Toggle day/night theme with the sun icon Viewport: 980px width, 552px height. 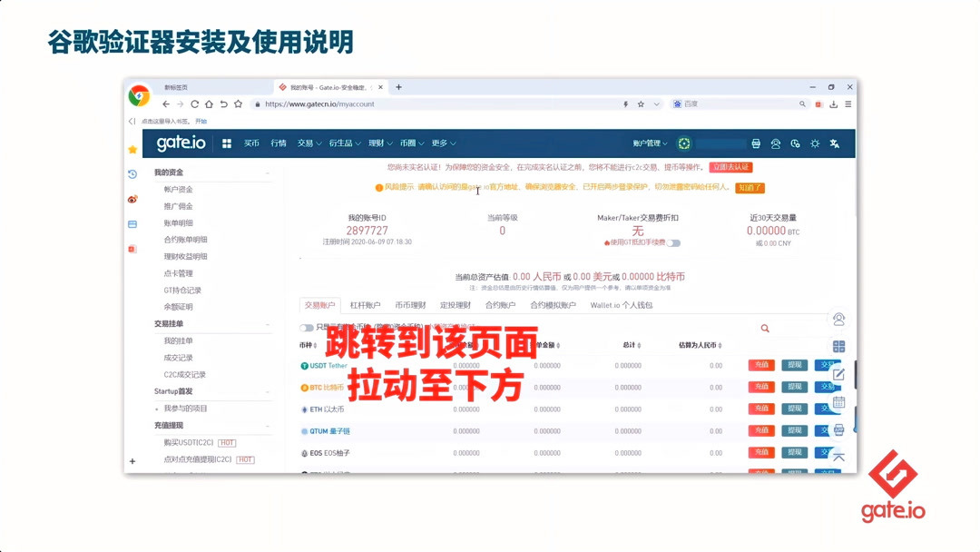815,143
